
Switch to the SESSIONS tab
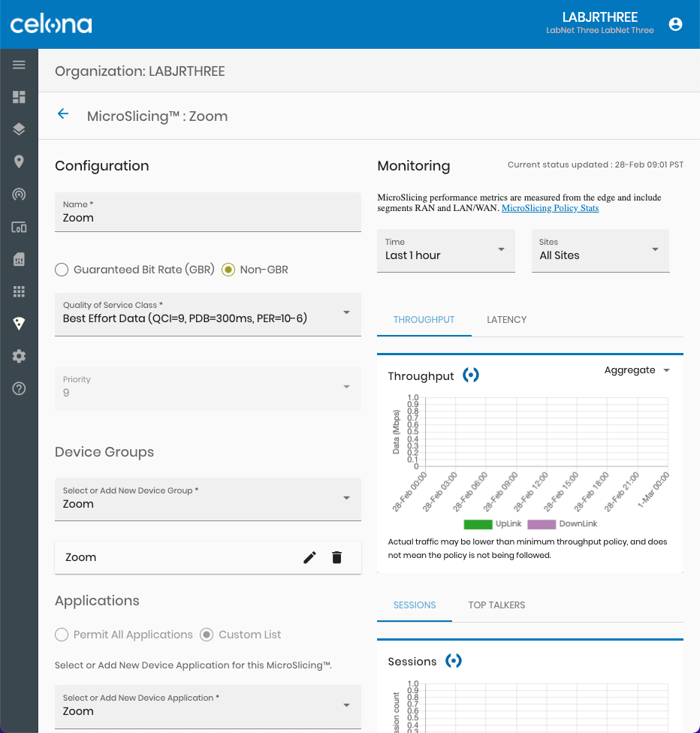coord(415,605)
